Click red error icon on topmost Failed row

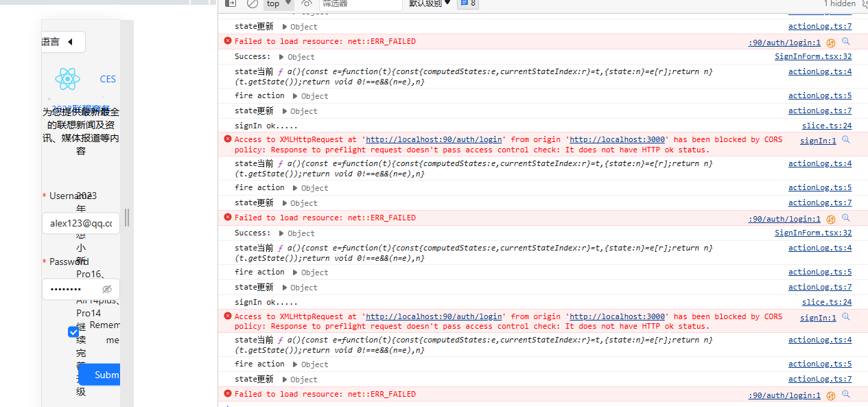tap(228, 41)
